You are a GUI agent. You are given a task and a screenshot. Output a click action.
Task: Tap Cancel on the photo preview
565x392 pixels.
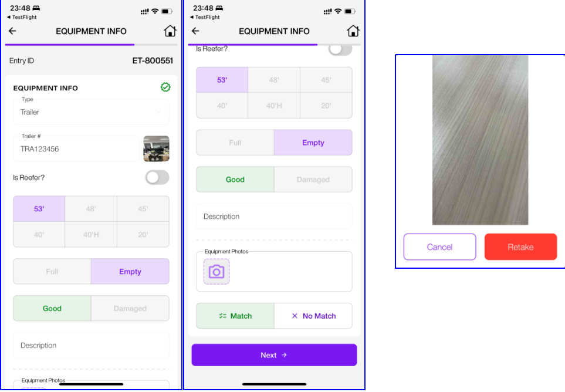(439, 247)
